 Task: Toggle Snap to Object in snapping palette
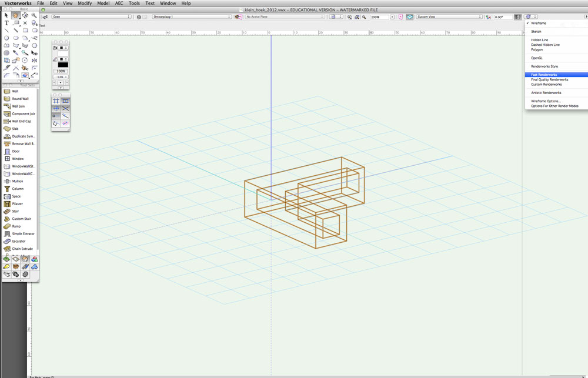click(65, 101)
